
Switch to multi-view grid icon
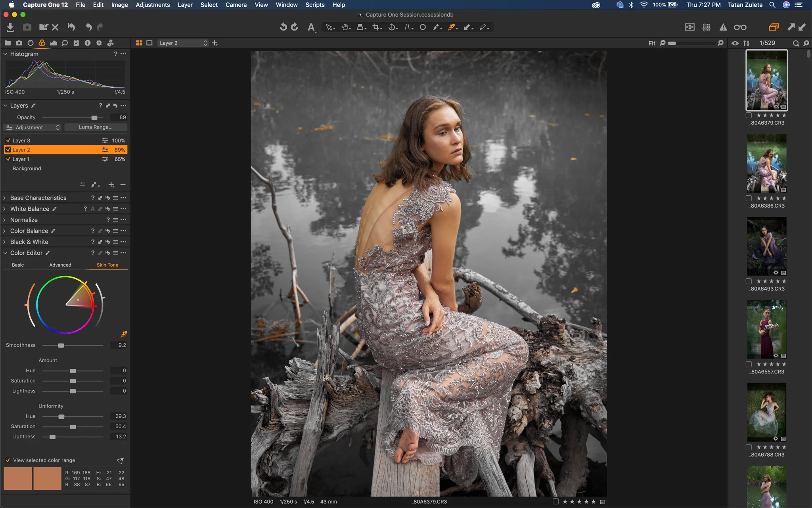tap(139, 43)
